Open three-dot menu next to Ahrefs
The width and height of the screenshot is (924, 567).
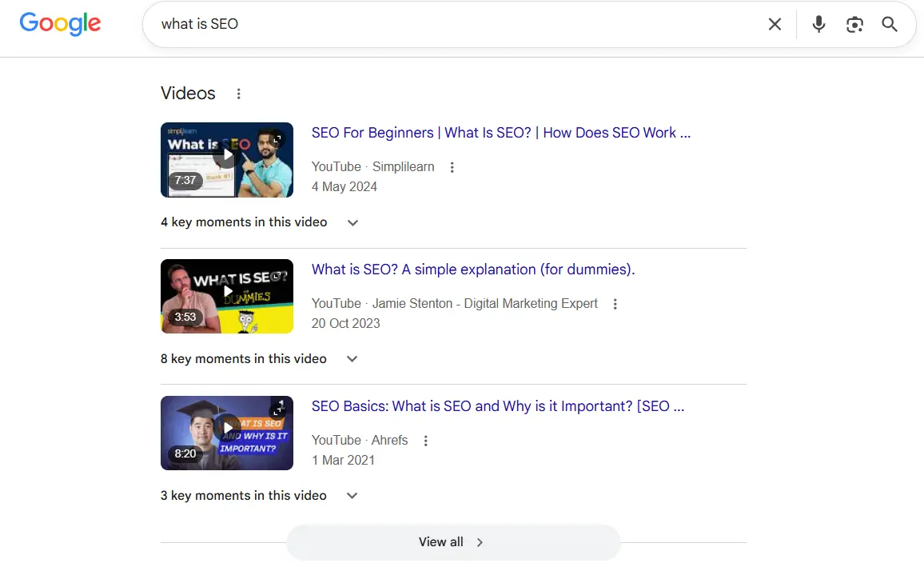pos(425,441)
